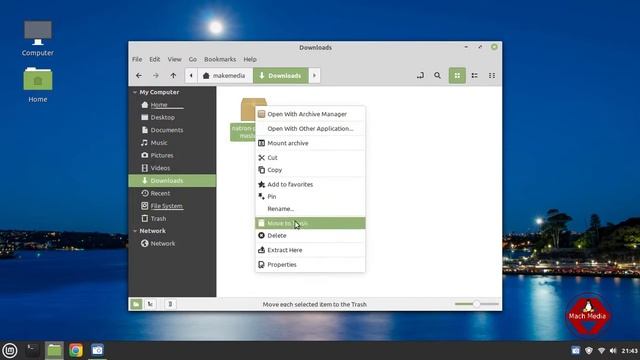Select Documents in the sidebar
640x360 pixels.
(172, 130)
